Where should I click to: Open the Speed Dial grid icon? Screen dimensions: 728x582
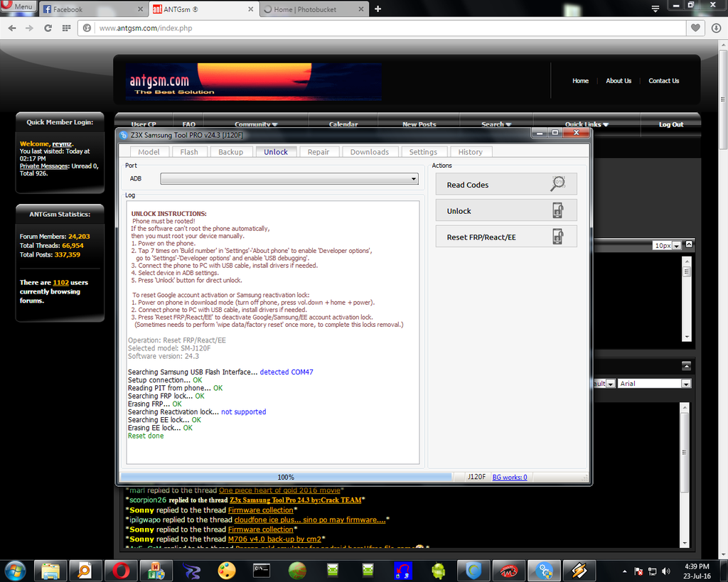point(66,28)
